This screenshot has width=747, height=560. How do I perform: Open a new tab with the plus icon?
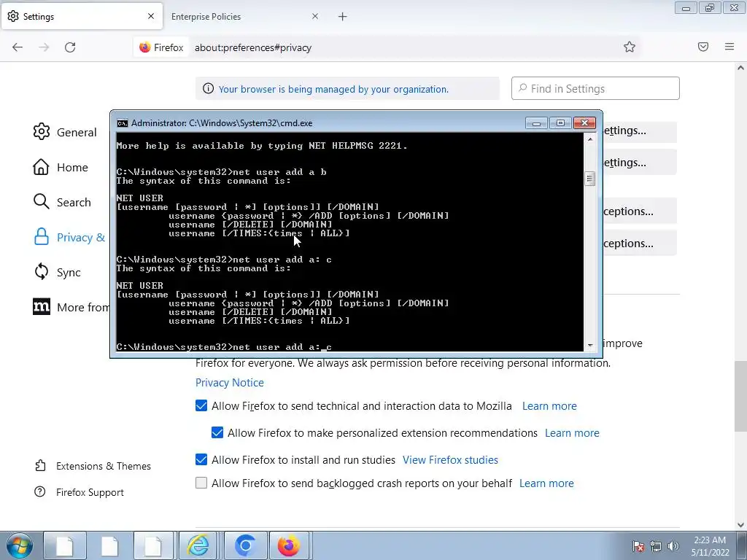[x=343, y=17]
